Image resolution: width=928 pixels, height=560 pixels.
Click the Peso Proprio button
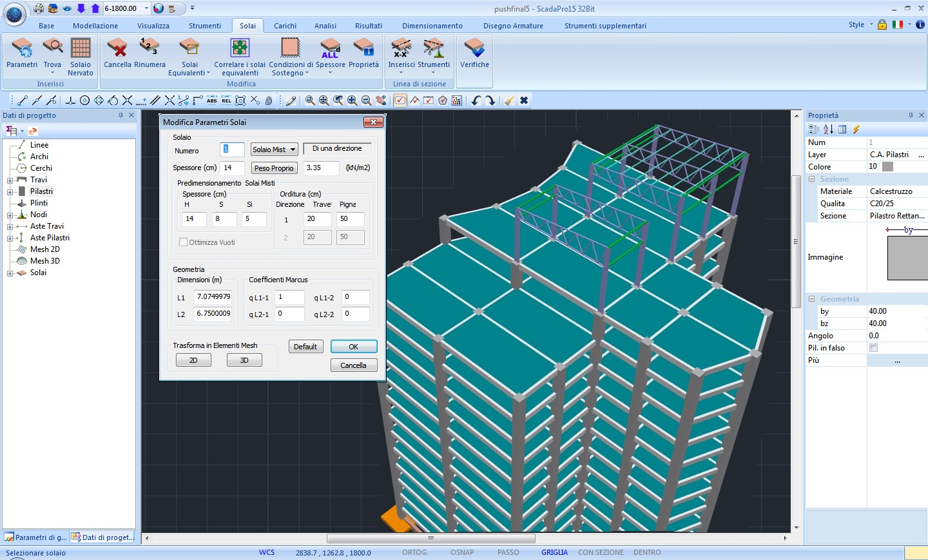pos(274,168)
